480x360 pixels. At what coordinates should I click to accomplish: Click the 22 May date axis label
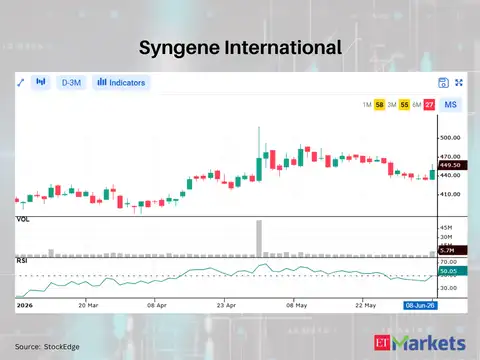click(x=365, y=305)
